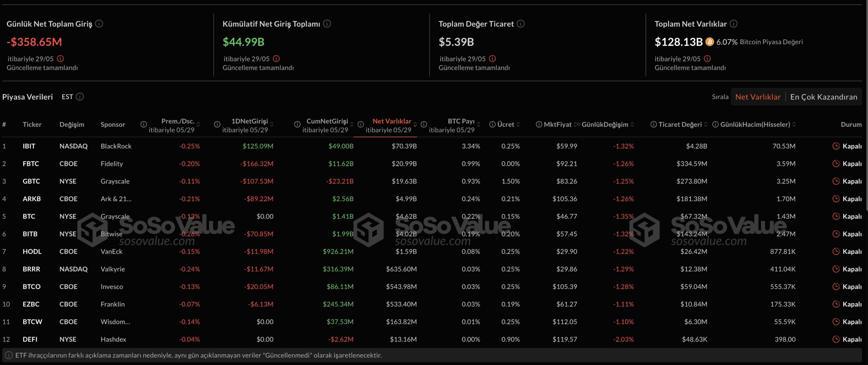The width and height of the screenshot is (868, 365).
Task: Click the 1.50% fee for GBTC
Action: (511, 181)
